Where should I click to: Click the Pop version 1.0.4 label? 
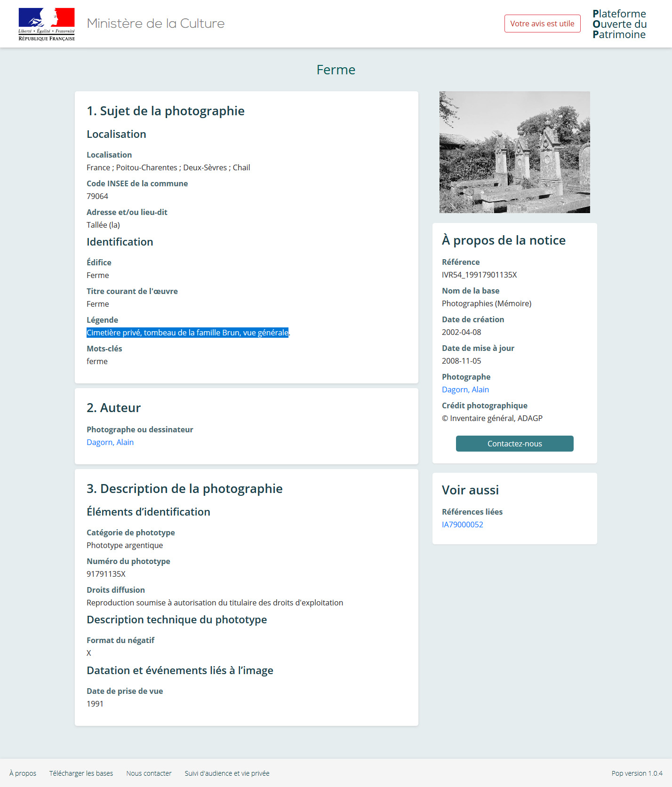[637, 773]
